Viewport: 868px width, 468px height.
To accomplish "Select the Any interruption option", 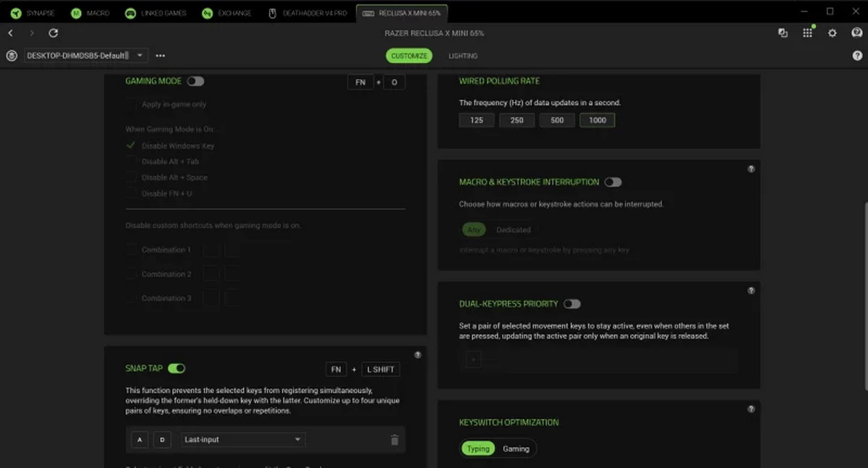I will click(473, 230).
